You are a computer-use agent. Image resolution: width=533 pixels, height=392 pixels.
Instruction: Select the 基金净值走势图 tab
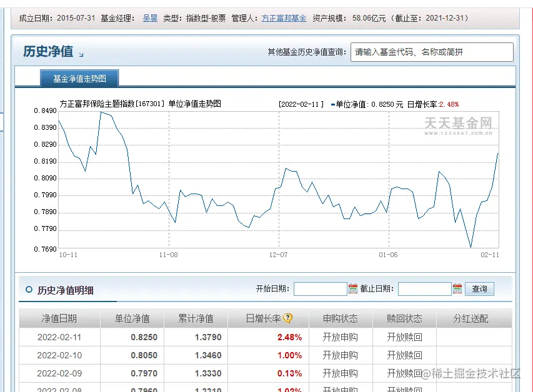coord(79,79)
